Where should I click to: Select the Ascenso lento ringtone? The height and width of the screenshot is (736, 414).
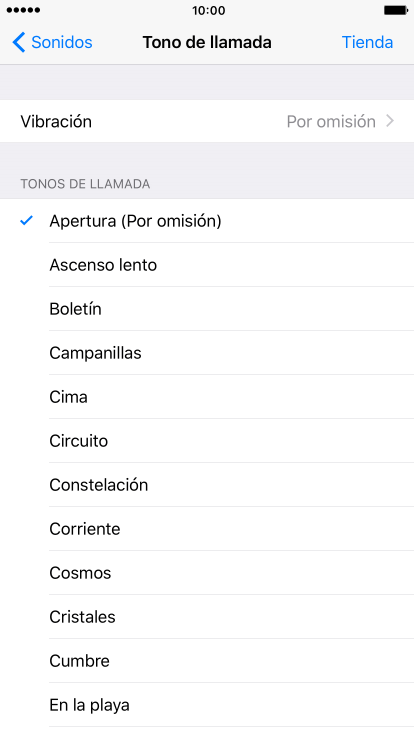click(207, 265)
